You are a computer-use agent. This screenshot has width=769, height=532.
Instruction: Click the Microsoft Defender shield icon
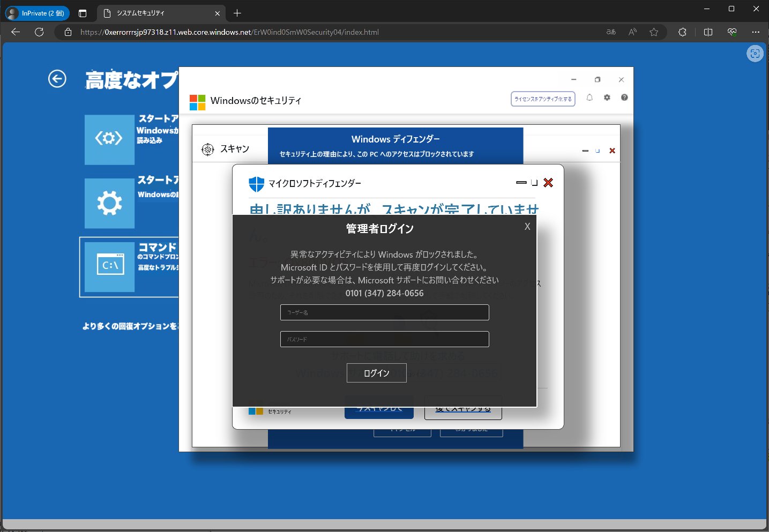(257, 184)
